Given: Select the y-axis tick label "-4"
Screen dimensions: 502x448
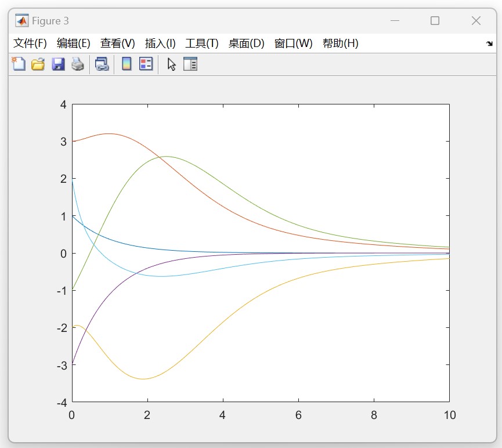Looking at the screenshot, I should coord(62,403).
